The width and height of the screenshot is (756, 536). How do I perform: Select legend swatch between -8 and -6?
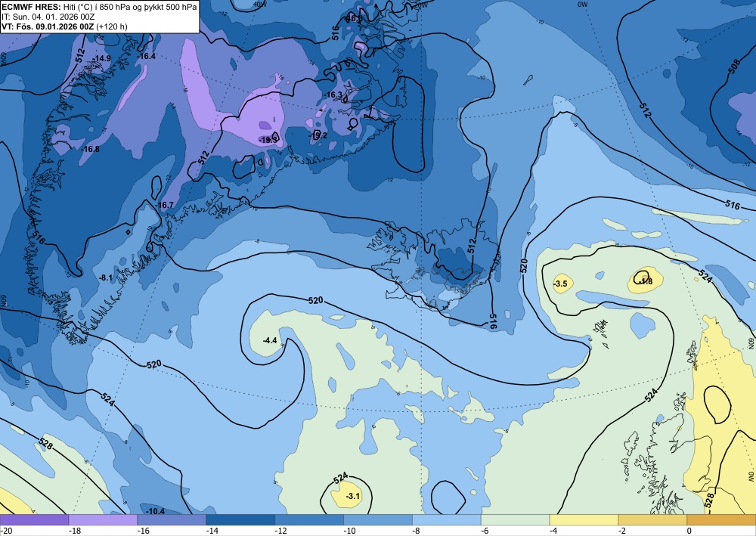click(447, 519)
